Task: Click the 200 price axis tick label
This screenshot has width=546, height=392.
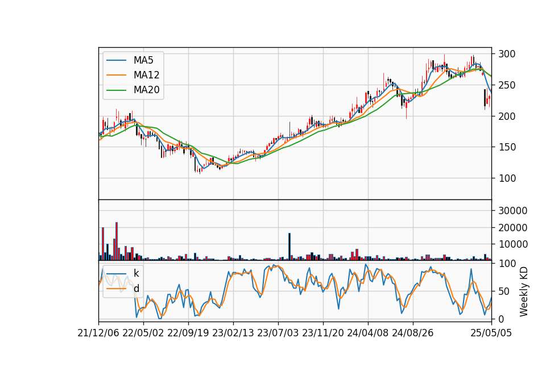Action: 507,116
